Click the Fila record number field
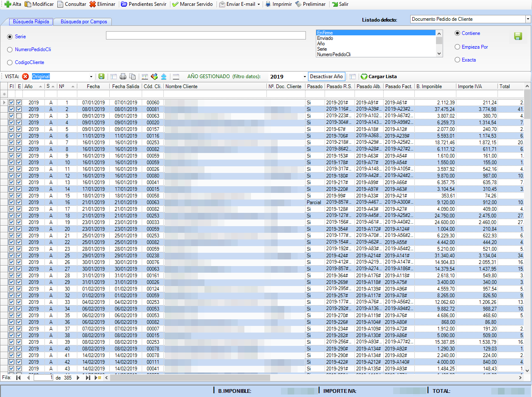 [43, 378]
